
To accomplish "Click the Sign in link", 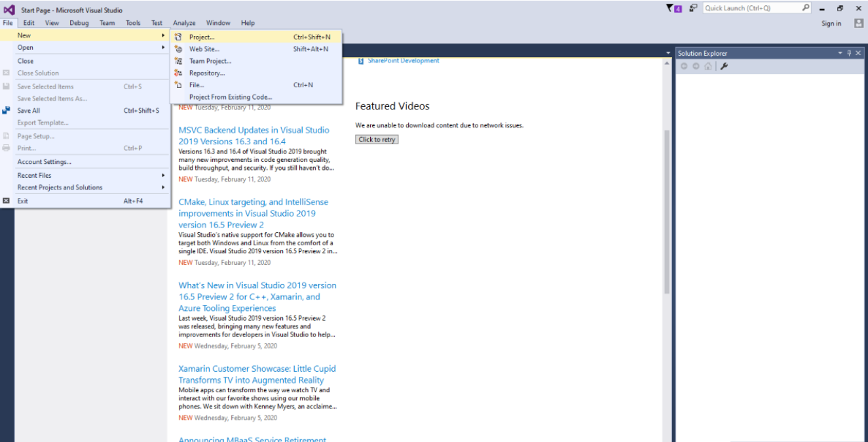I will coord(831,24).
